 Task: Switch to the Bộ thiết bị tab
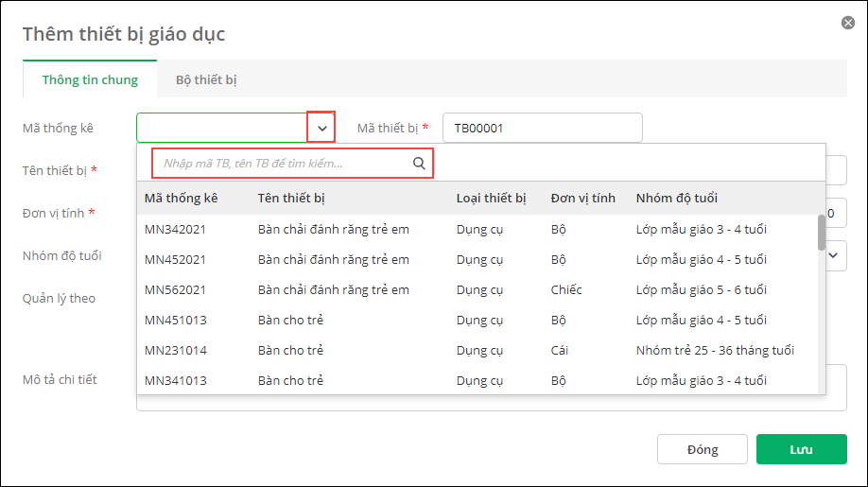[206, 79]
